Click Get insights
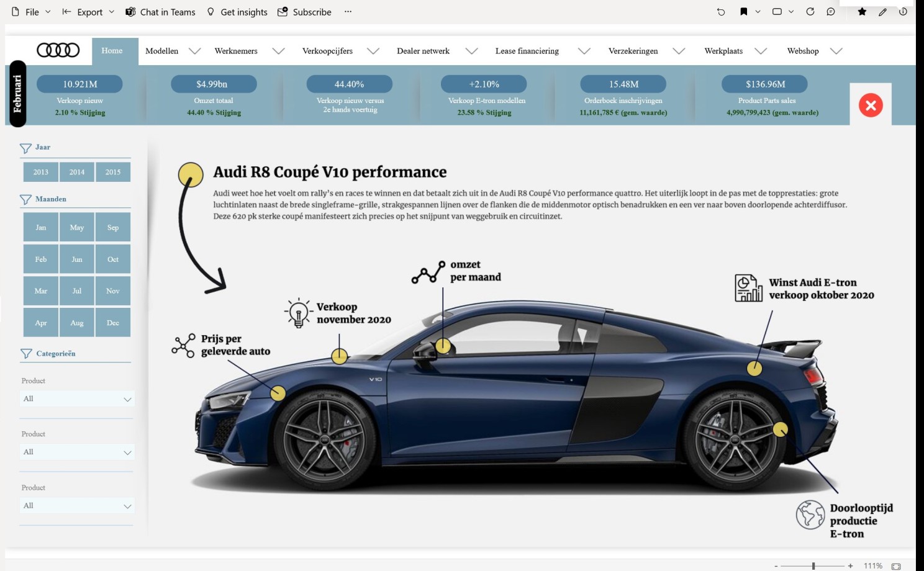The image size is (924, 571). tap(237, 12)
